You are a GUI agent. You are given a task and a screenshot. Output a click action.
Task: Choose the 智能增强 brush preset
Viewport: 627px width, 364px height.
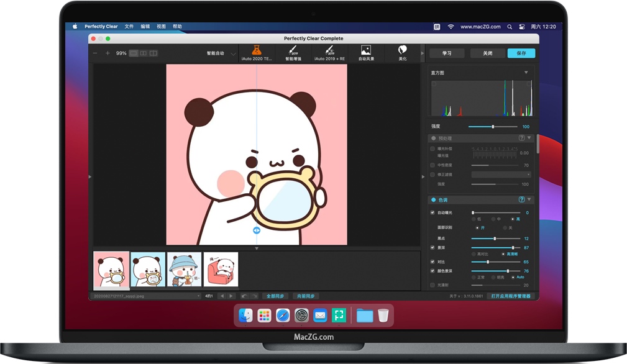pos(293,50)
